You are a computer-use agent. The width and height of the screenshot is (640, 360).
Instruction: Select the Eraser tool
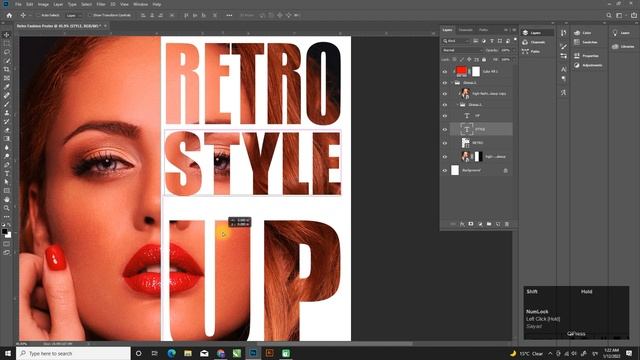click(x=7, y=130)
